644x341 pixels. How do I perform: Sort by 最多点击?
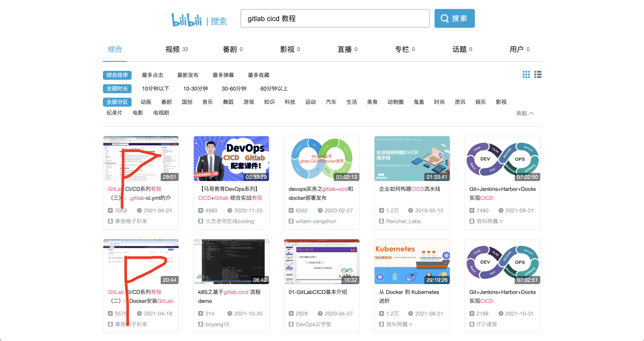(152, 75)
